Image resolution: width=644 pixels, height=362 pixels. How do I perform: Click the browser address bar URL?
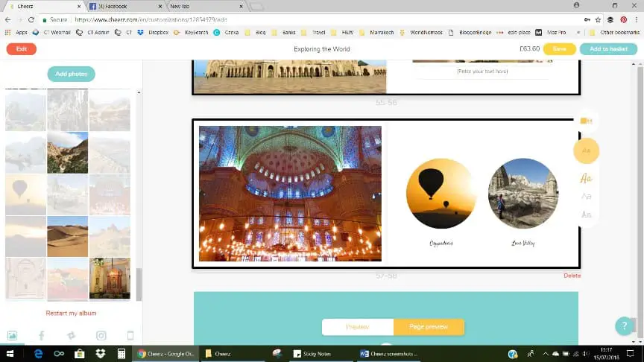pos(151,19)
